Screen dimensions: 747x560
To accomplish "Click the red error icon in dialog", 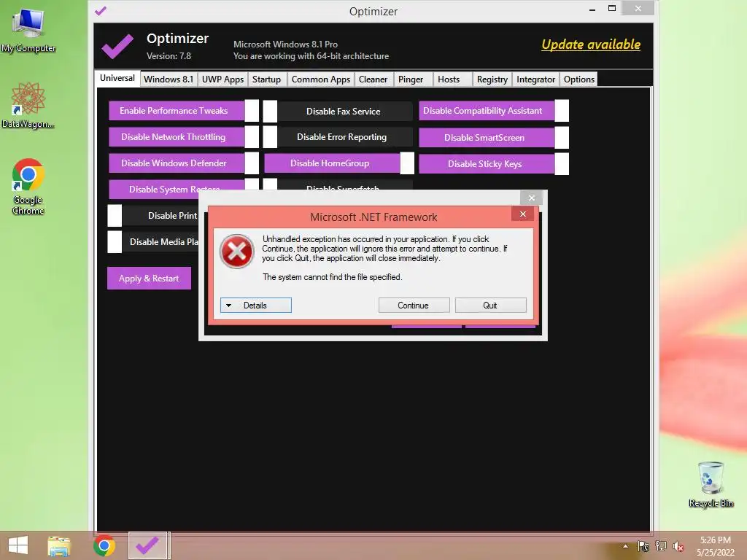I will coord(237,251).
